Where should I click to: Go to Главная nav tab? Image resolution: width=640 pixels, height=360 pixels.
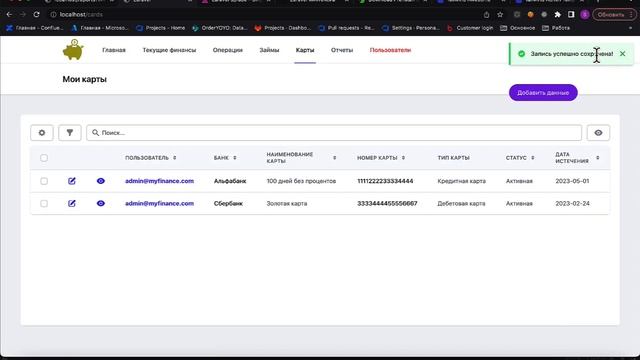click(x=114, y=50)
